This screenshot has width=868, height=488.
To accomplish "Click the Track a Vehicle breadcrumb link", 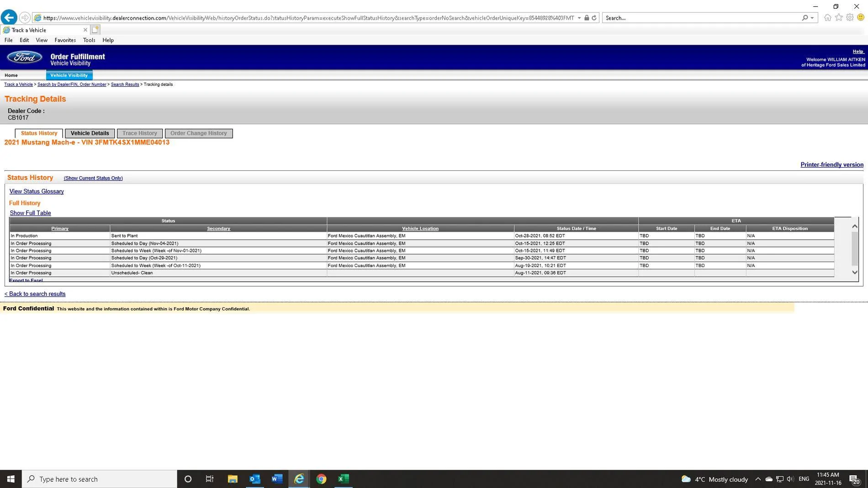I will coord(18,84).
